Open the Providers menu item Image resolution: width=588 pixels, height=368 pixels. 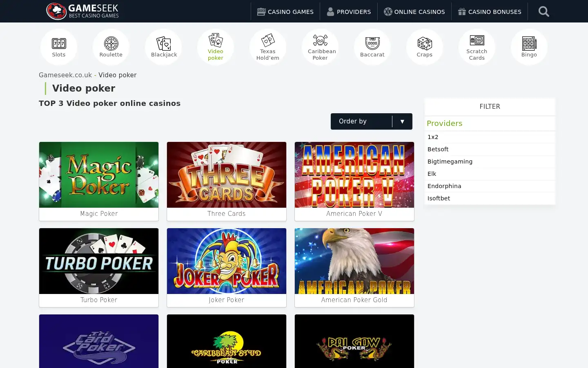[x=349, y=11]
